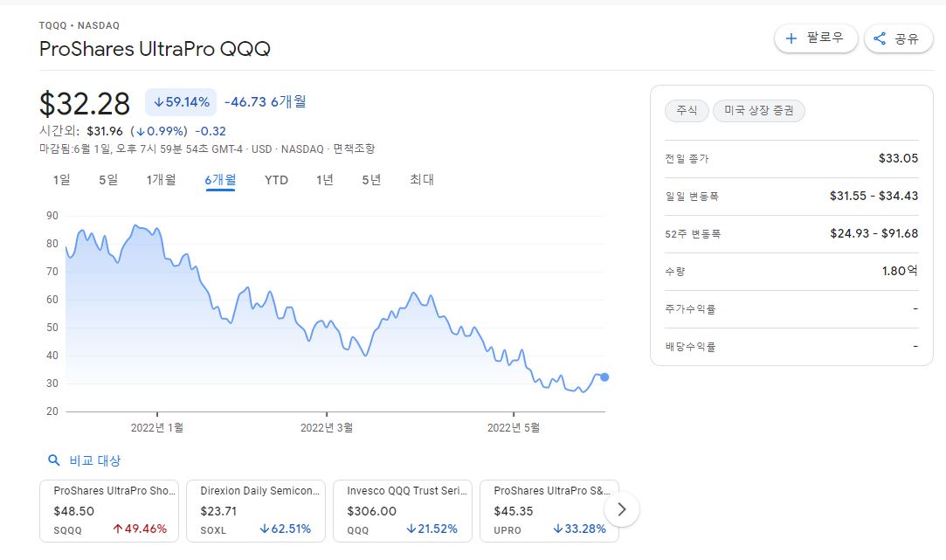Switch chart to YTD range
946x560 pixels.
[276, 180]
